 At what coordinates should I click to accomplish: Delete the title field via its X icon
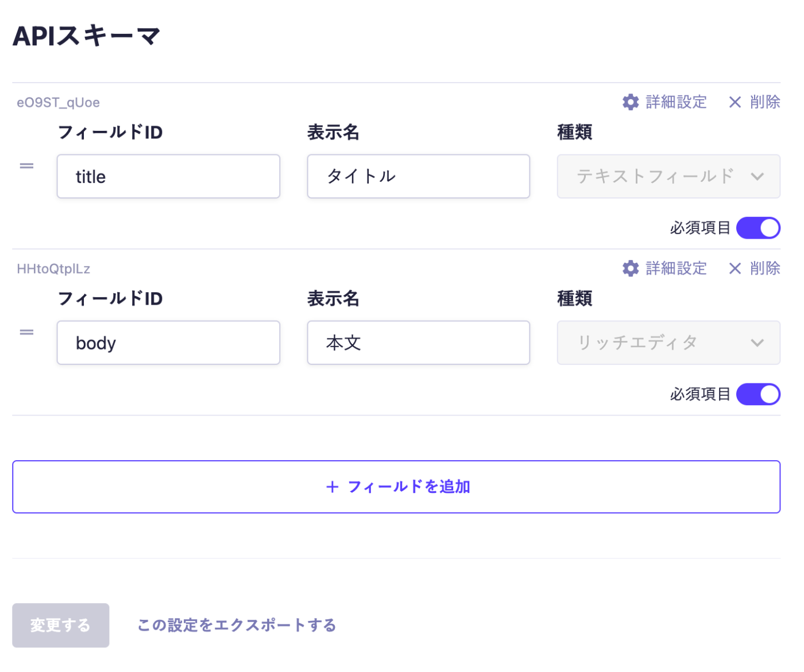735,102
